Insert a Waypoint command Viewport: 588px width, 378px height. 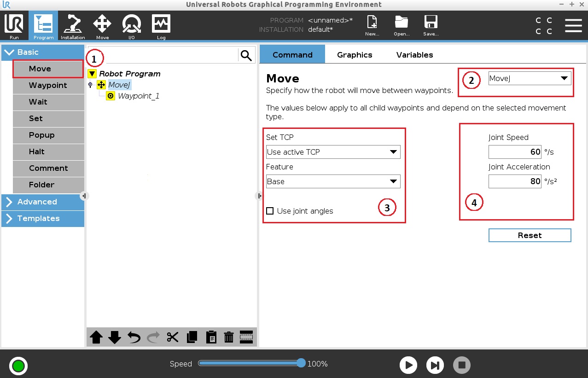48,85
